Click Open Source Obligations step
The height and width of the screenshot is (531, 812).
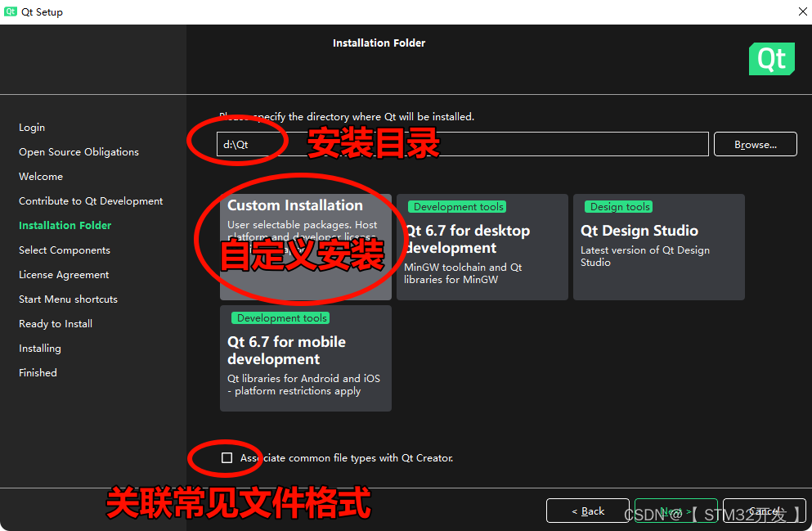tap(79, 152)
